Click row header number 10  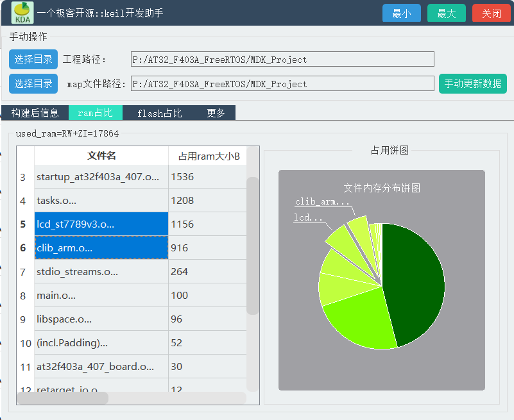click(x=26, y=343)
